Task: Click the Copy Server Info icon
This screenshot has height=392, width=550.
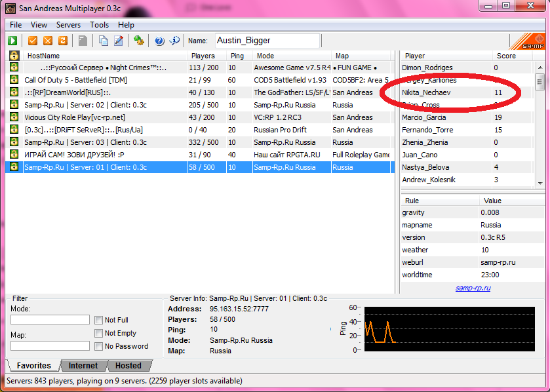Action: (103, 41)
